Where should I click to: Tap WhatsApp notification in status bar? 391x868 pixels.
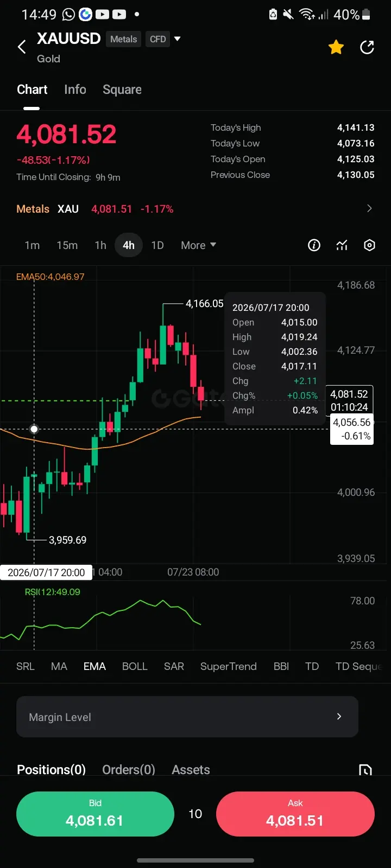coord(68,15)
